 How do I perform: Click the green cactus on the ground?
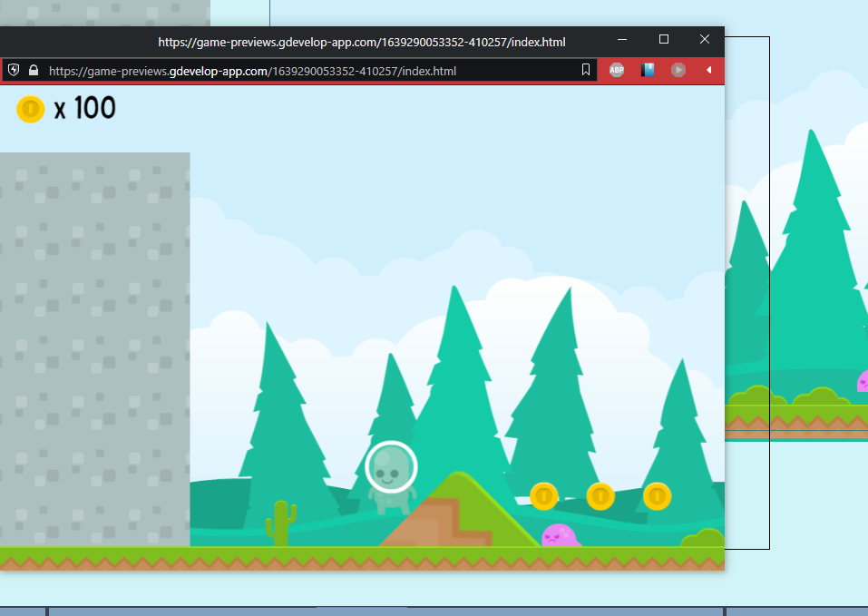[281, 523]
